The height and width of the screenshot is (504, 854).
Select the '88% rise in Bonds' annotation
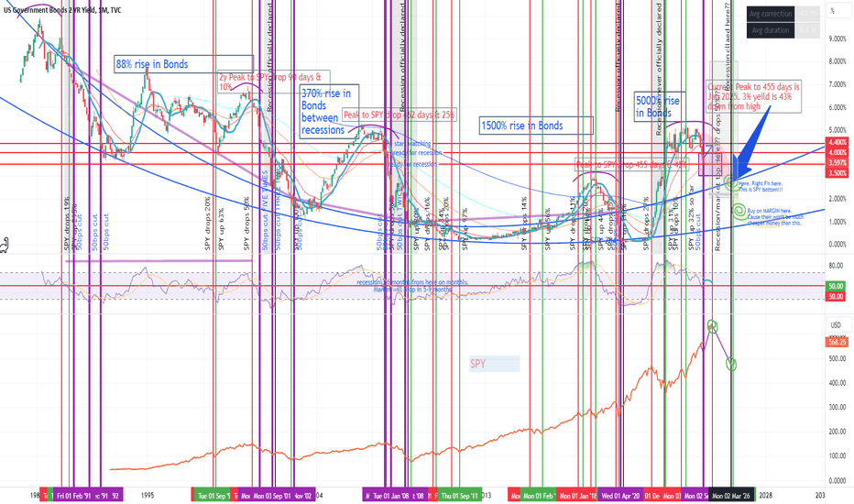(x=183, y=64)
